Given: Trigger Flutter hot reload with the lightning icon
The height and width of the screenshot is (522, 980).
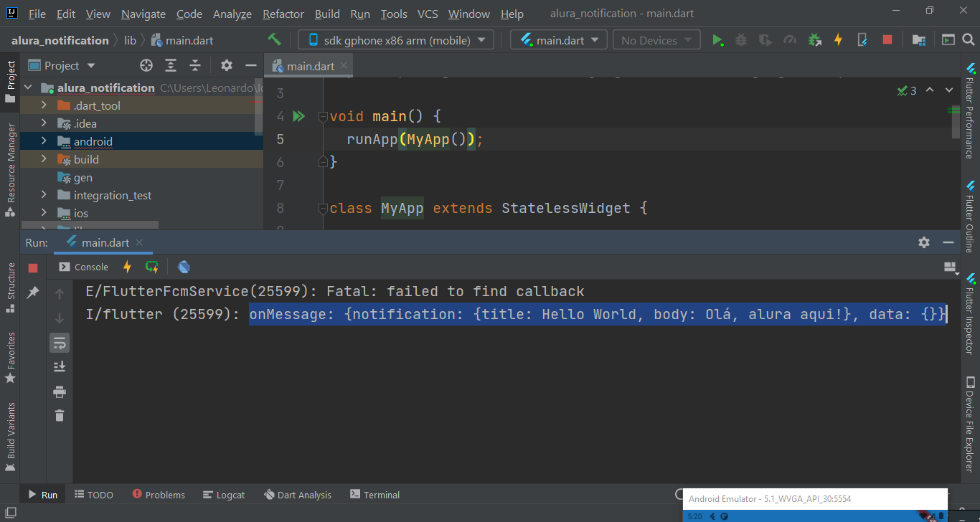Looking at the screenshot, I should click(838, 39).
